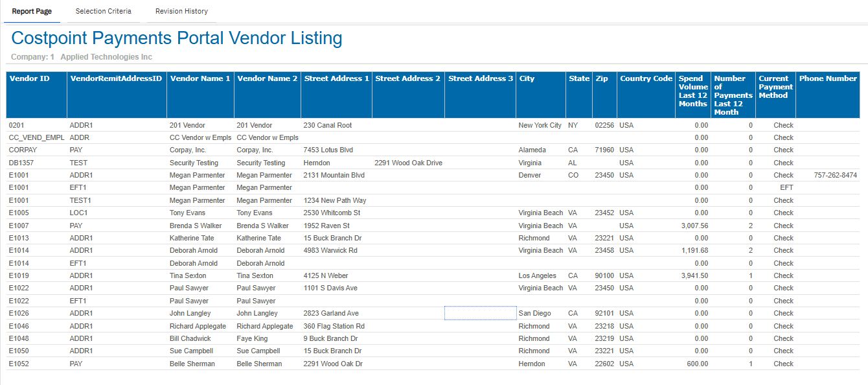Select the phone number 757-262-8474 cell
Screen dimensions: 868x385
tap(835, 175)
